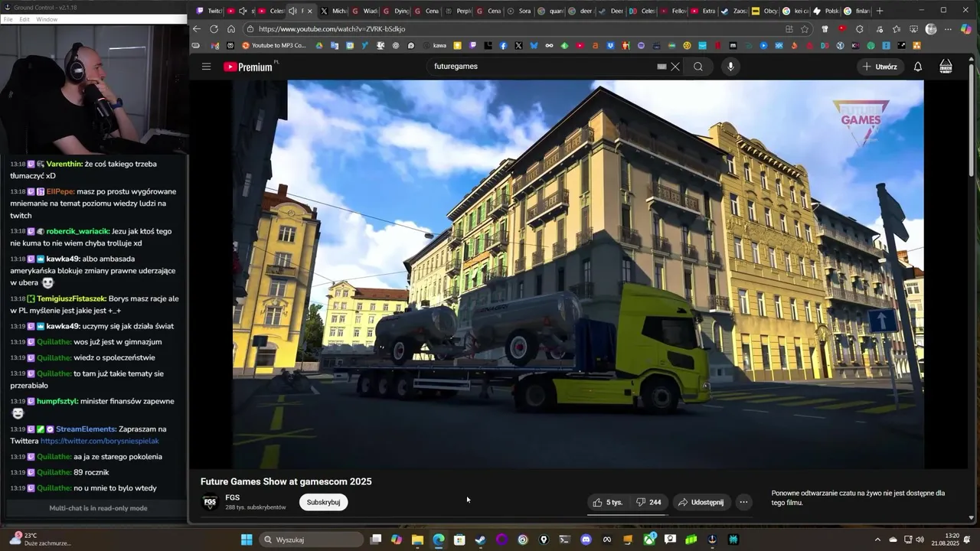
Task: Click the Udostępnij share button
Action: [x=701, y=502]
